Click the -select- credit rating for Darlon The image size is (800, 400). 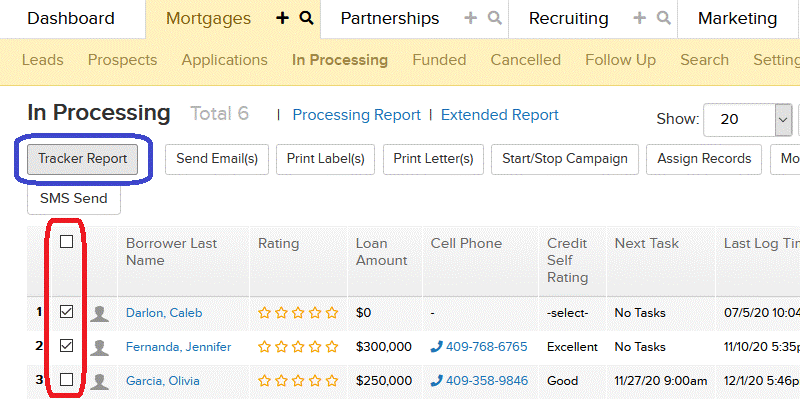tap(567, 313)
